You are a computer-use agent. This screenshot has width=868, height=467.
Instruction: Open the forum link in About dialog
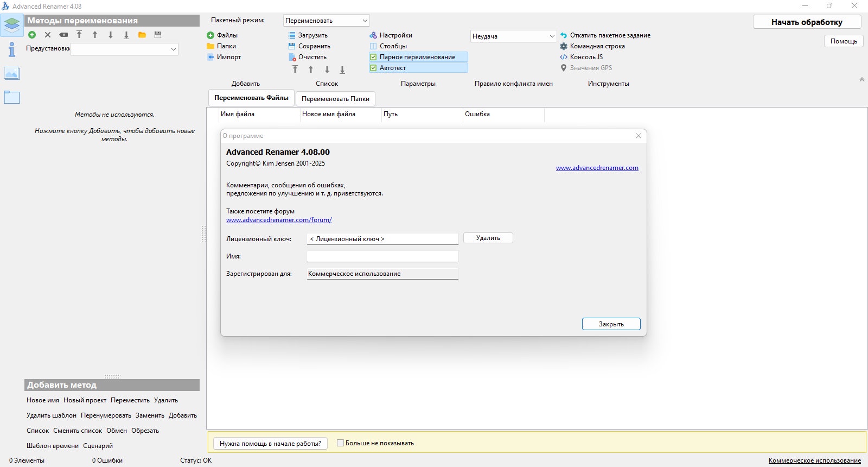(279, 220)
